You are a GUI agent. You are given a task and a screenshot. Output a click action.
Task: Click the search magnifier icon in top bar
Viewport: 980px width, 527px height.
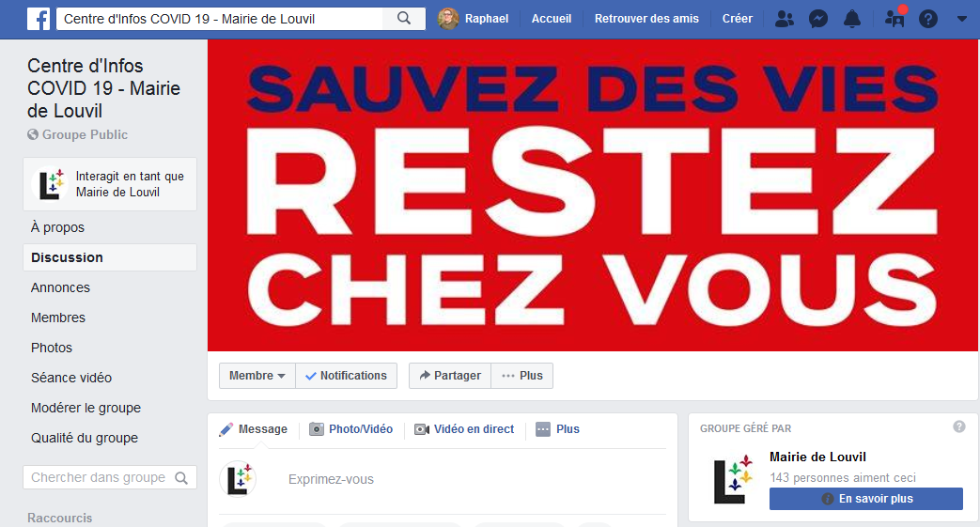[x=404, y=19]
